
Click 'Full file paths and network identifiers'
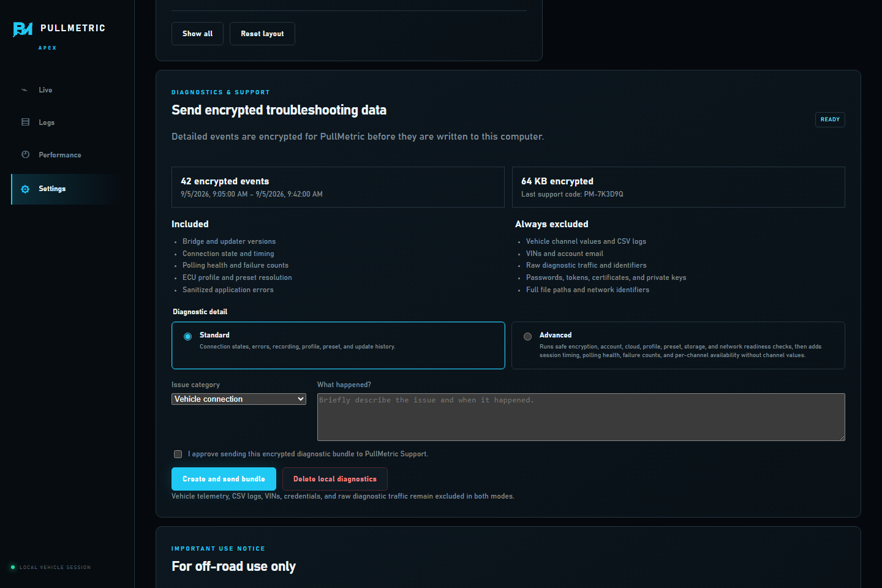tap(587, 290)
